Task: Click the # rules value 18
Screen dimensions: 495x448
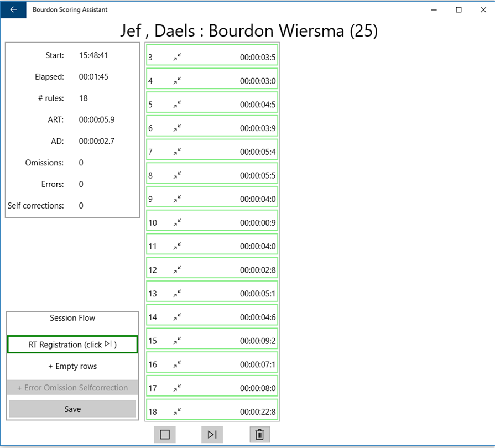Action: 84,98
